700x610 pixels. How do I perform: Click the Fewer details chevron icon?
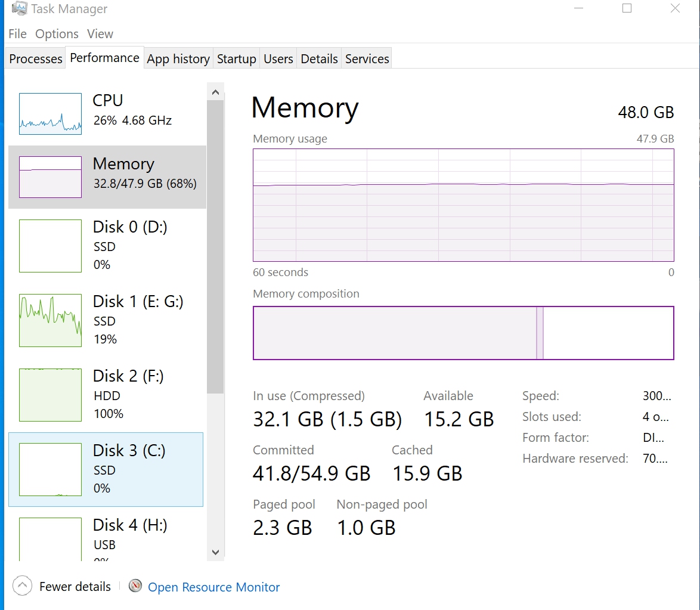pos(22,586)
